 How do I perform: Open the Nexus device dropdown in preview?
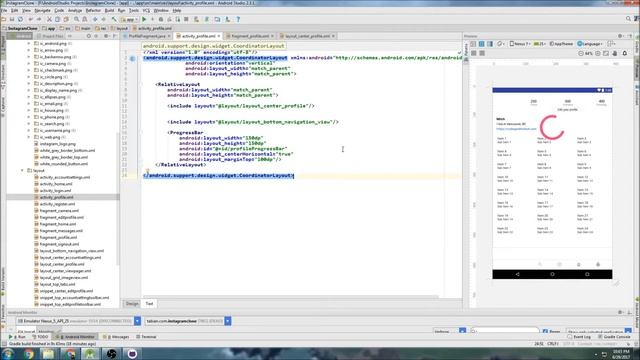tap(520, 44)
